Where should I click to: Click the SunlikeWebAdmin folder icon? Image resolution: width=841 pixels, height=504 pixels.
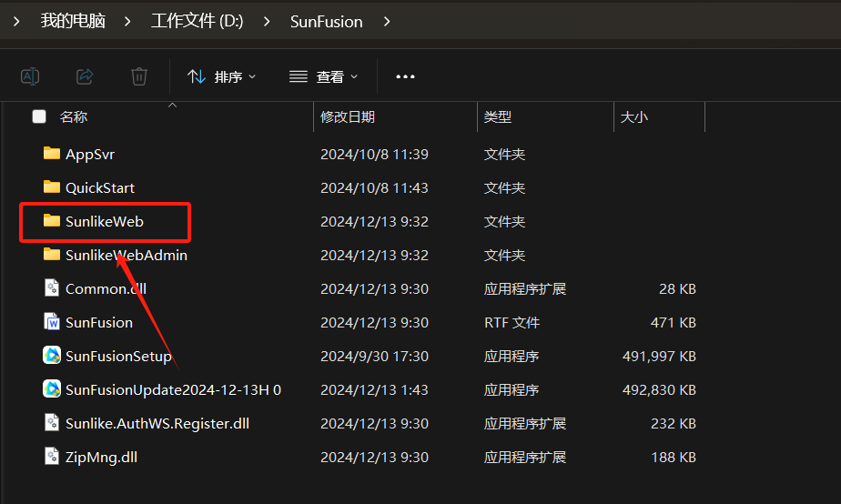[x=52, y=255]
